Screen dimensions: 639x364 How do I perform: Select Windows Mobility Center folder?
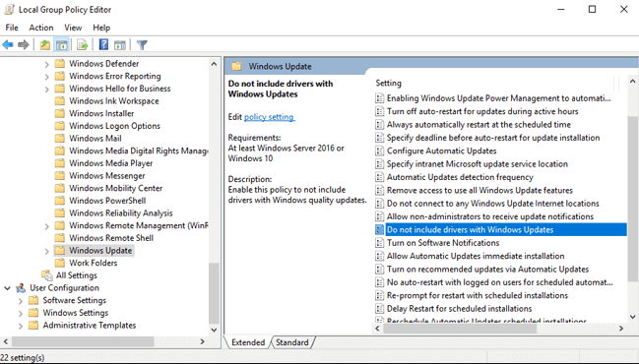click(x=116, y=188)
